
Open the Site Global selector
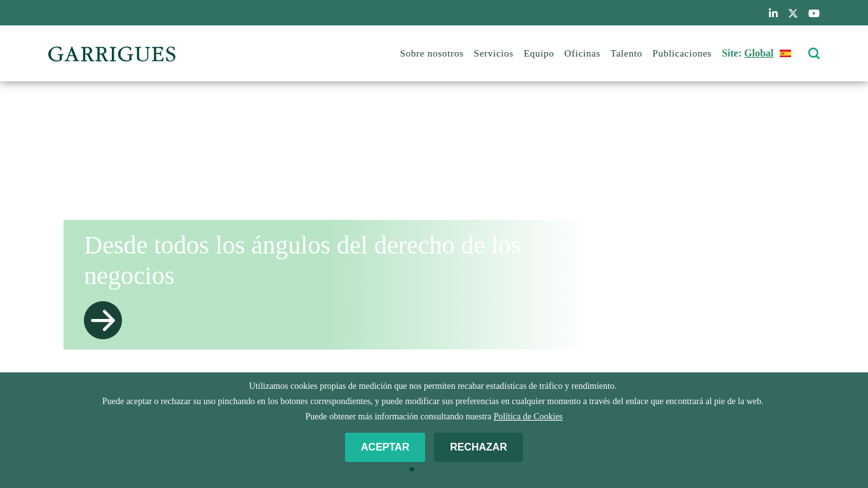click(759, 53)
